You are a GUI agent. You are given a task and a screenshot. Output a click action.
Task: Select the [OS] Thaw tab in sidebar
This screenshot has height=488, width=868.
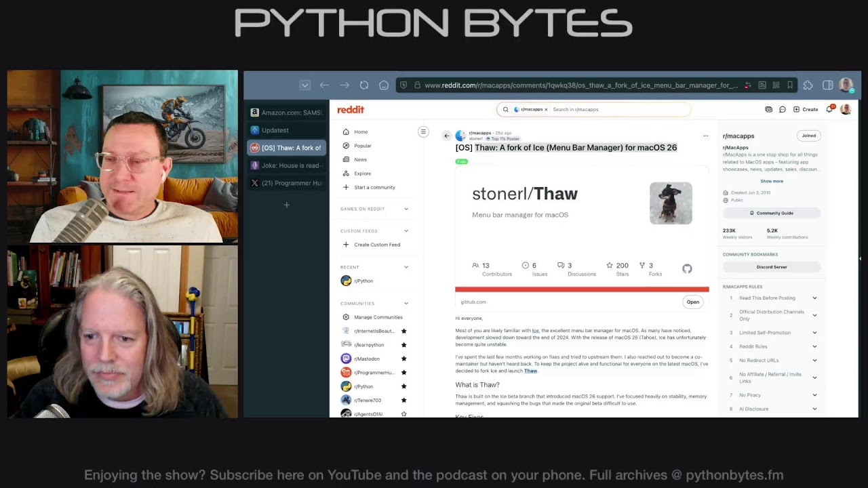(286, 148)
